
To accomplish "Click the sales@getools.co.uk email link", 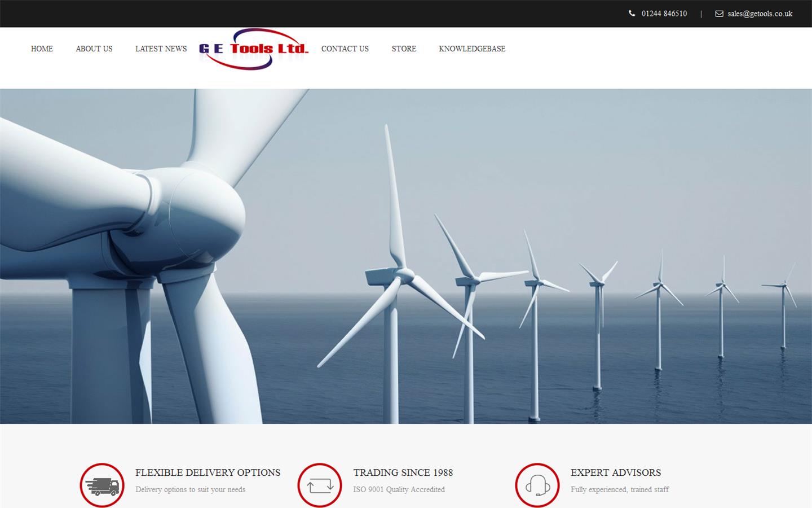I will [x=759, y=14].
